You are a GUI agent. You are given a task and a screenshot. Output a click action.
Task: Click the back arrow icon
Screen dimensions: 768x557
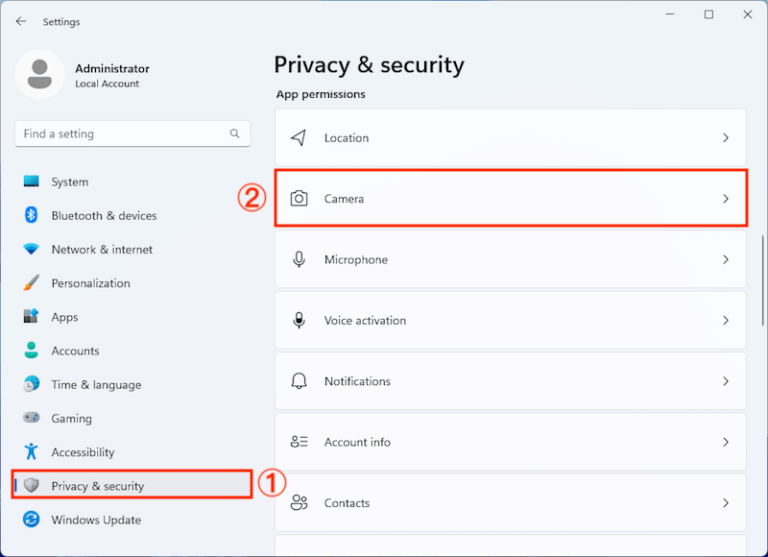[21, 21]
